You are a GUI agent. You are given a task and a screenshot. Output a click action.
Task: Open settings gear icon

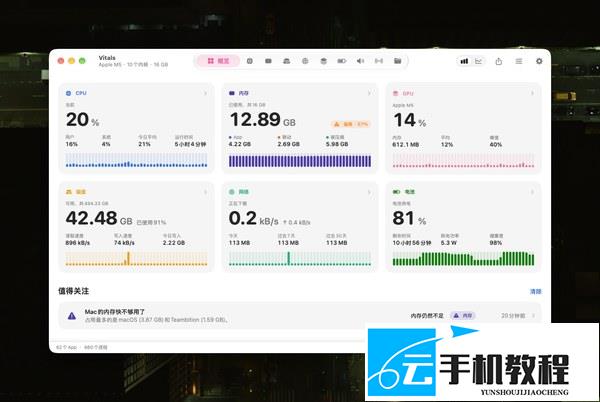pyautogui.click(x=539, y=61)
